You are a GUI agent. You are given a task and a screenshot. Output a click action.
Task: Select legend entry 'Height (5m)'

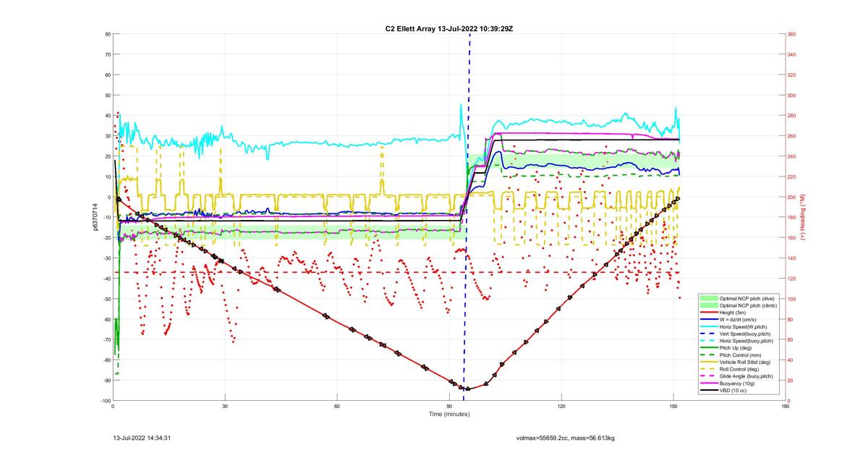[733, 312]
